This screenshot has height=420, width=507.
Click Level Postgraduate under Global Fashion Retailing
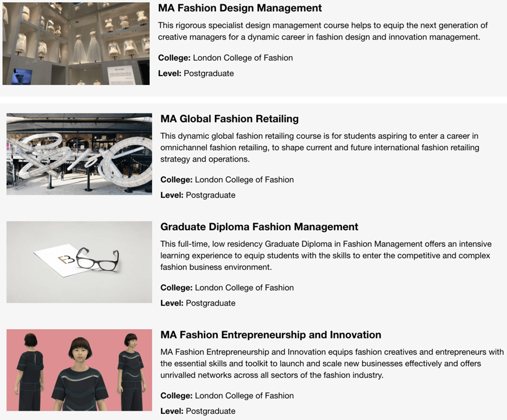198,195
